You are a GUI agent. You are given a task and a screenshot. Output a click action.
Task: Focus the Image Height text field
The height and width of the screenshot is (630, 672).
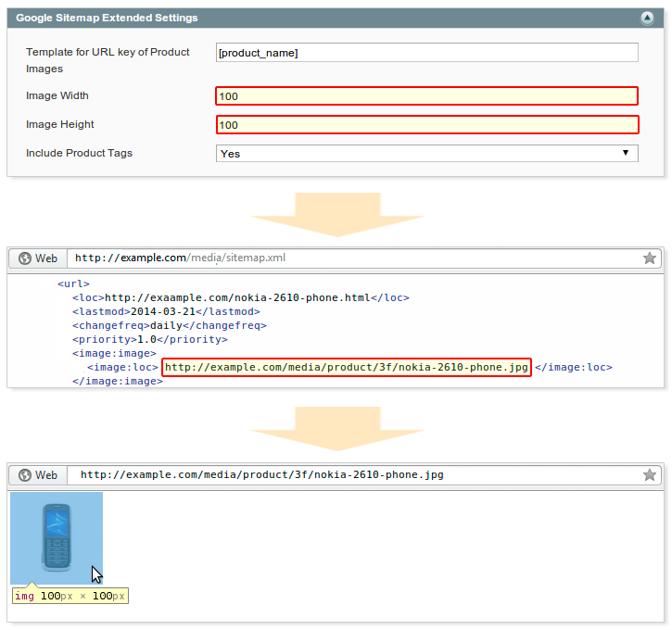(x=426, y=125)
